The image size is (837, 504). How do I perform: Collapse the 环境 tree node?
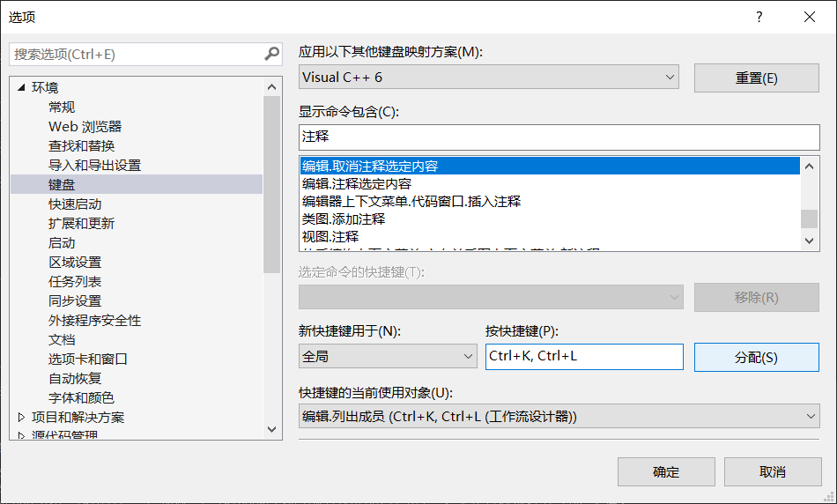pyautogui.click(x=21, y=87)
